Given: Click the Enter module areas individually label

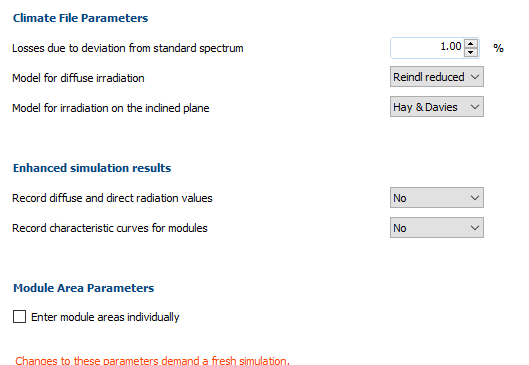Looking at the screenshot, I should pos(105,317).
